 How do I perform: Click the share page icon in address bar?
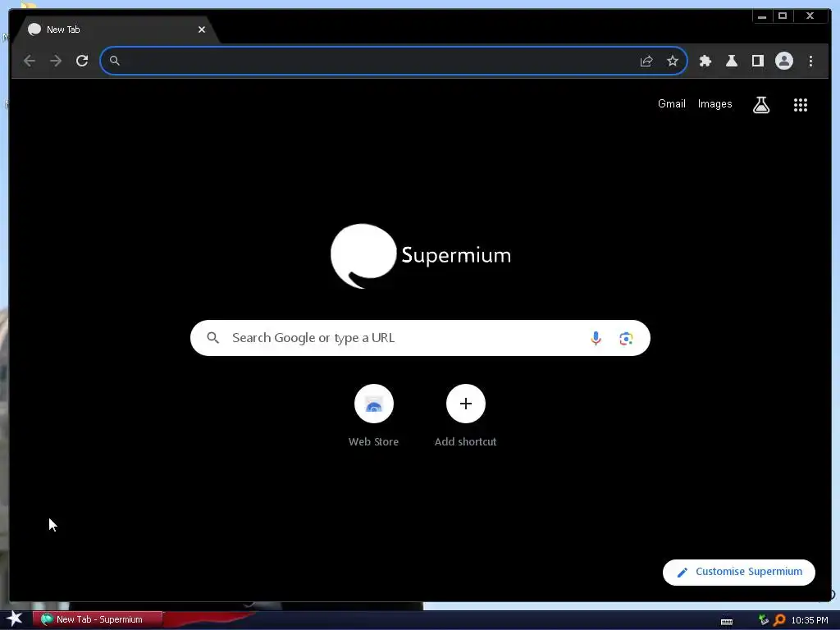pyautogui.click(x=646, y=61)
